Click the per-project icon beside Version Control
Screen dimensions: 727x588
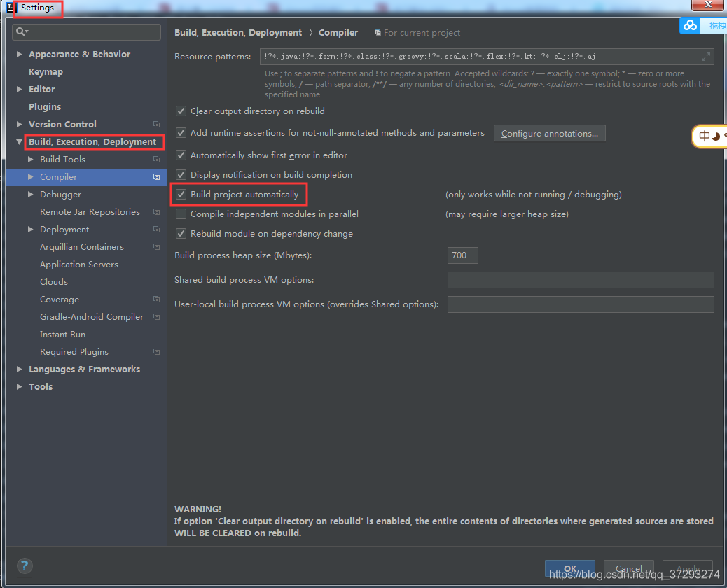pyautogui.click(x=157, y=124)
